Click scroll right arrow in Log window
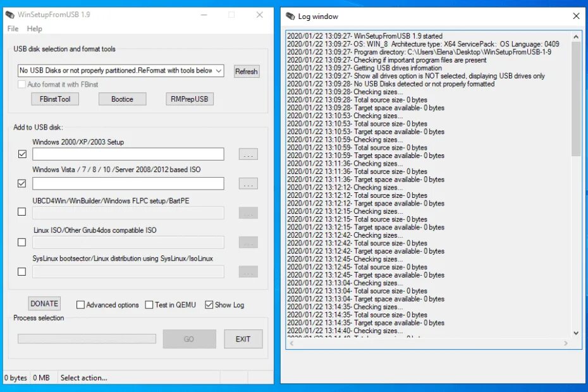588x392 pixels. point(566,343)
